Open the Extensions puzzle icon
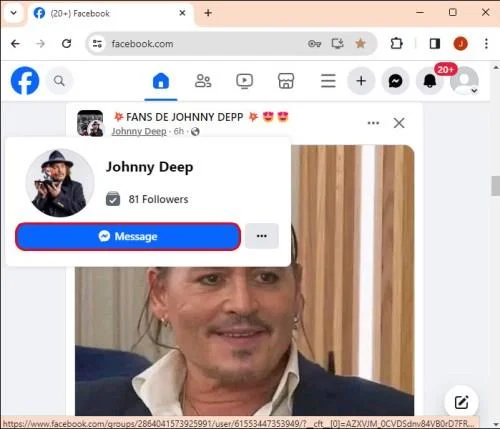The width and height of the screenshot is (500, 429). tap(396, 44)
